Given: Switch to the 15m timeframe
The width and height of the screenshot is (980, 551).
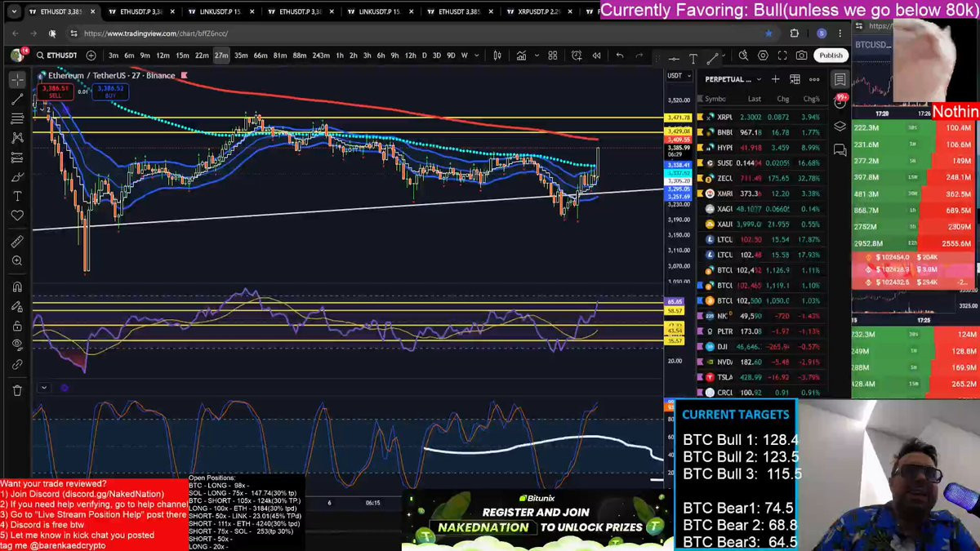Looking at the screenshot, I should pyautogui.click(x=183, y=56).
